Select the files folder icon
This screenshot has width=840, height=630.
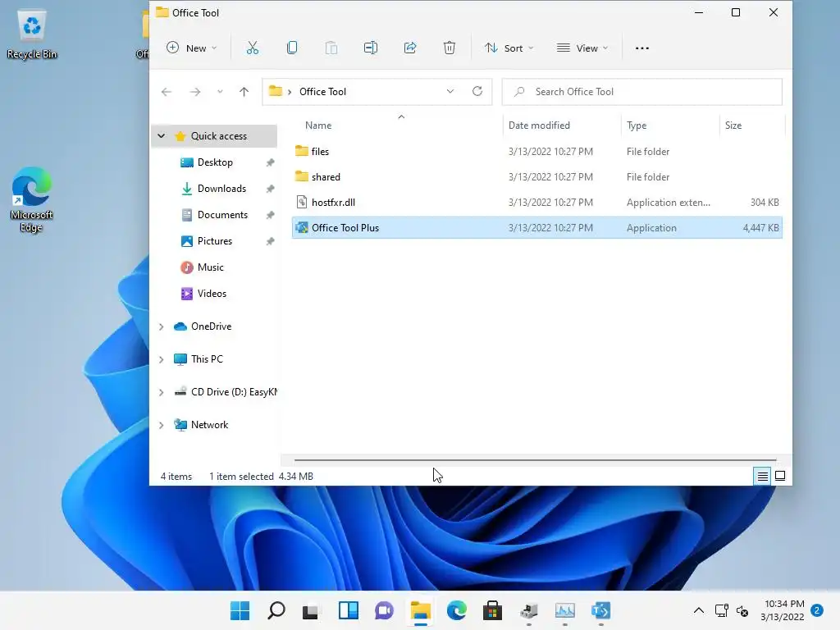click(302, 151)
